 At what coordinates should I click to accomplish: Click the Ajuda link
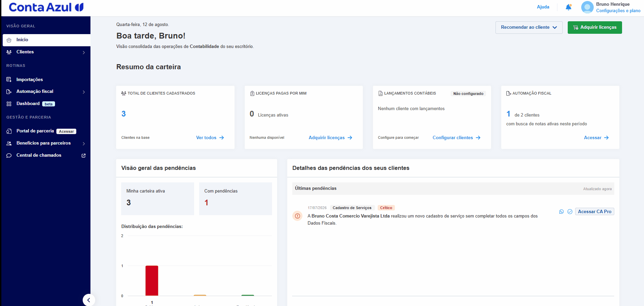tap(543, 7)
